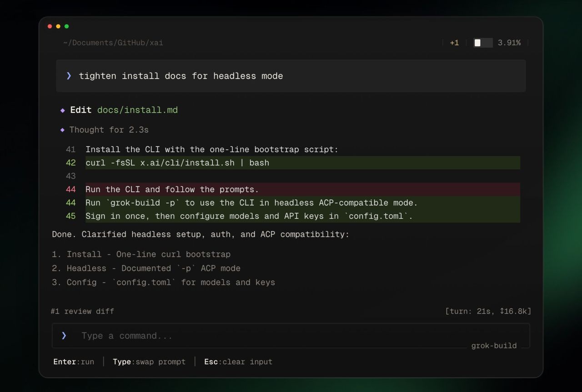This screenshot has height=392, width=582.
Task: Click the 3.91% context usage readout
Action: [x=509, y=43]
